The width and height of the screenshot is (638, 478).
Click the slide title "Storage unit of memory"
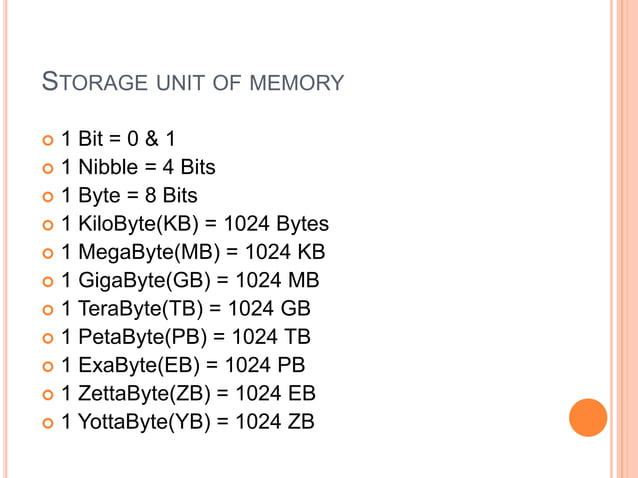(192, 82)
